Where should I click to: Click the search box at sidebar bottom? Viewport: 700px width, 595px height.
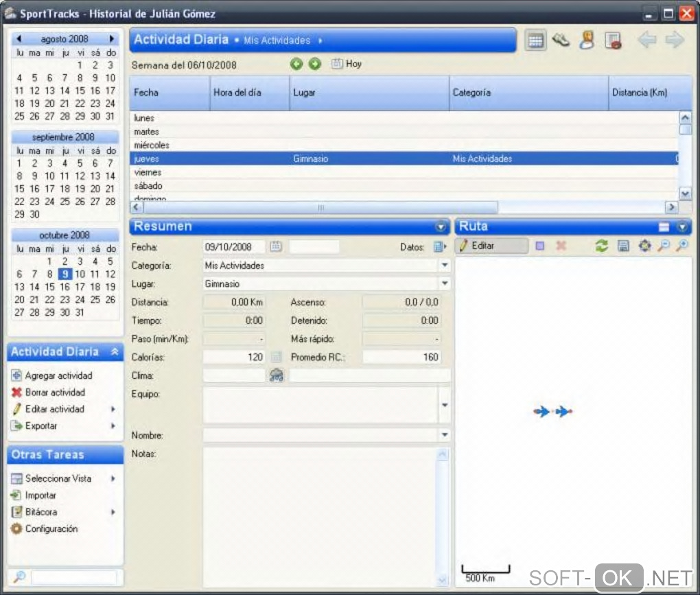pyautogui.click(x=74, y=577)
